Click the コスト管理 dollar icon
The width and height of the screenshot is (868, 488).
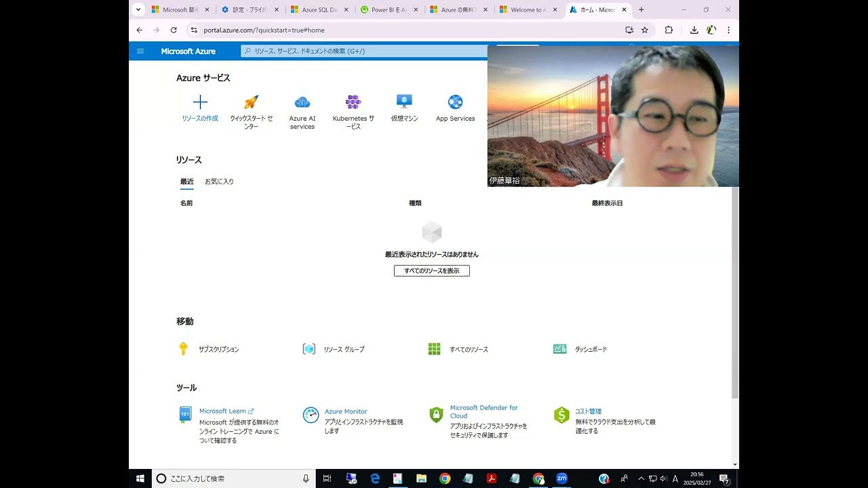point(561,415)
